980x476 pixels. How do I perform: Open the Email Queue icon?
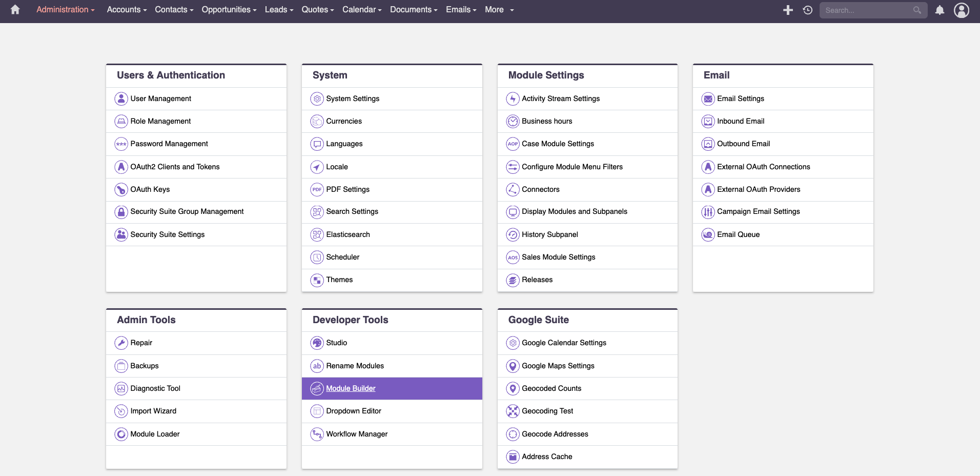click(x=708, y=234)
